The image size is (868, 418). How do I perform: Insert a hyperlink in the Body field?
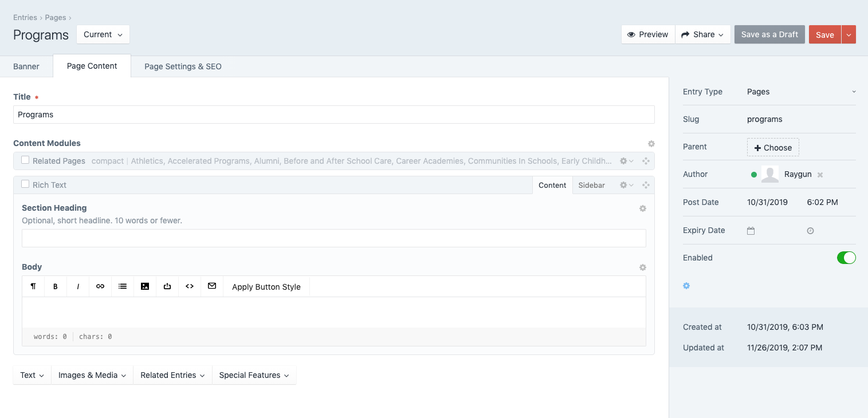(100, 286)
